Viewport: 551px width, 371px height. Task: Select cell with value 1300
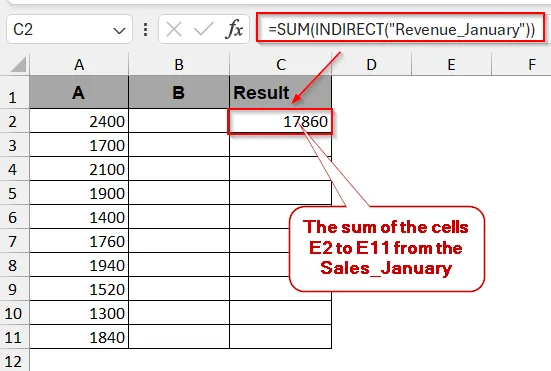click(79, 313)
